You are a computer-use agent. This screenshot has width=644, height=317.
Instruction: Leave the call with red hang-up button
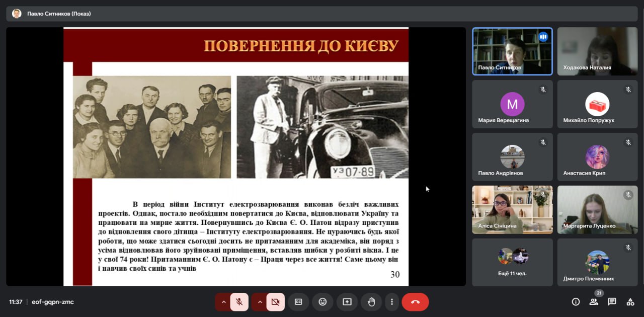pyautogui.click(x=415, y=302)
